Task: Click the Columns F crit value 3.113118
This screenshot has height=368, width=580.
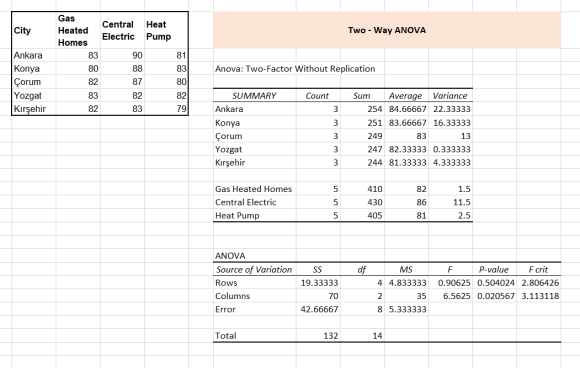Action: click(x=539, y=296)
